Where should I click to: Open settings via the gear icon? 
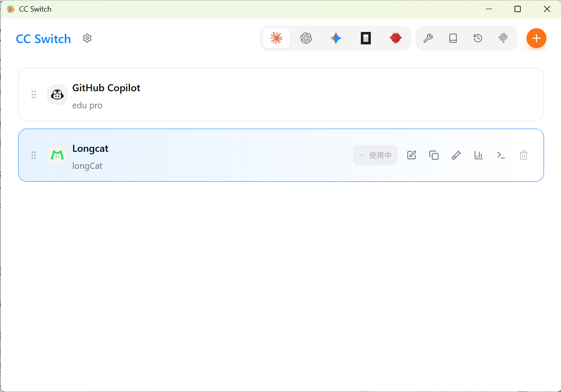pyautogui.click(x=87, y=38)
